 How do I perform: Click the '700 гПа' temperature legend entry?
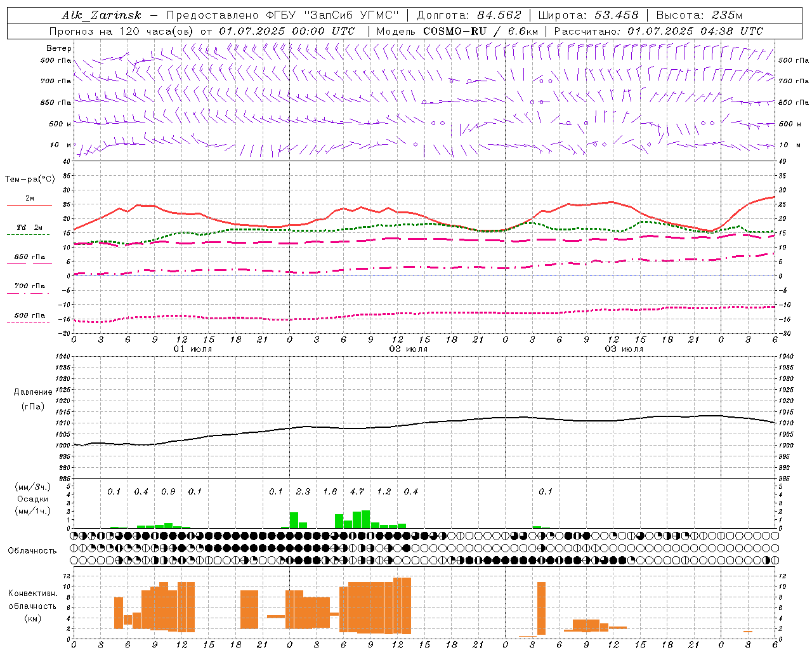29,286
